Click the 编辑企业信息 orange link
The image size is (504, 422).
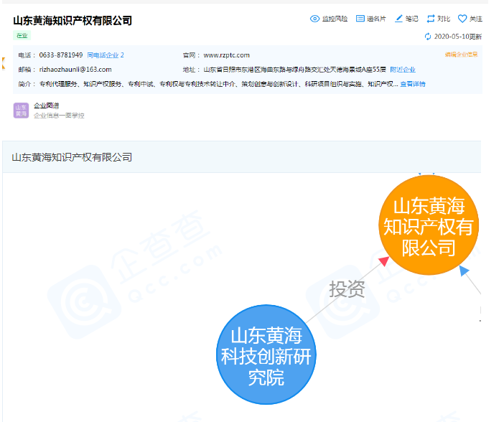461,55
